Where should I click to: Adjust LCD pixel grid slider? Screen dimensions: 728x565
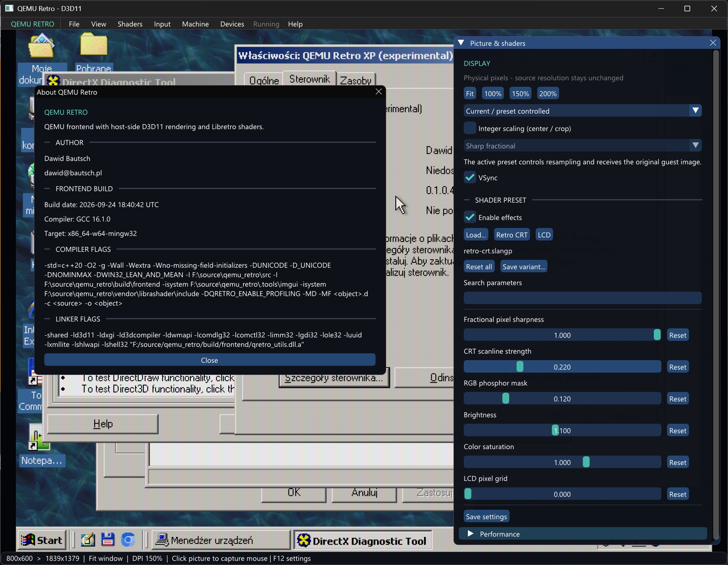tap(562, 494)
